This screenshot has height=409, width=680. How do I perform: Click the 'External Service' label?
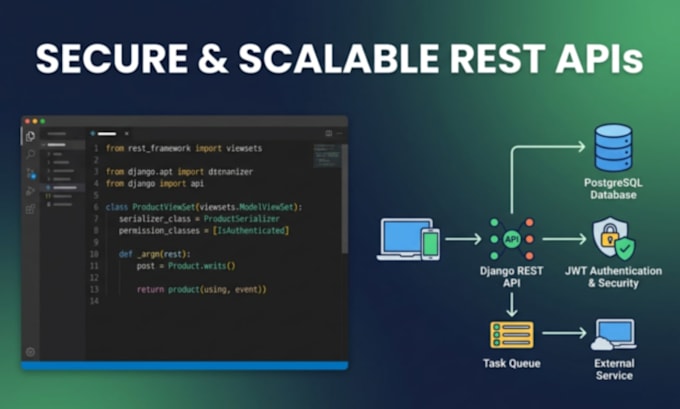(x=614, y=370)
